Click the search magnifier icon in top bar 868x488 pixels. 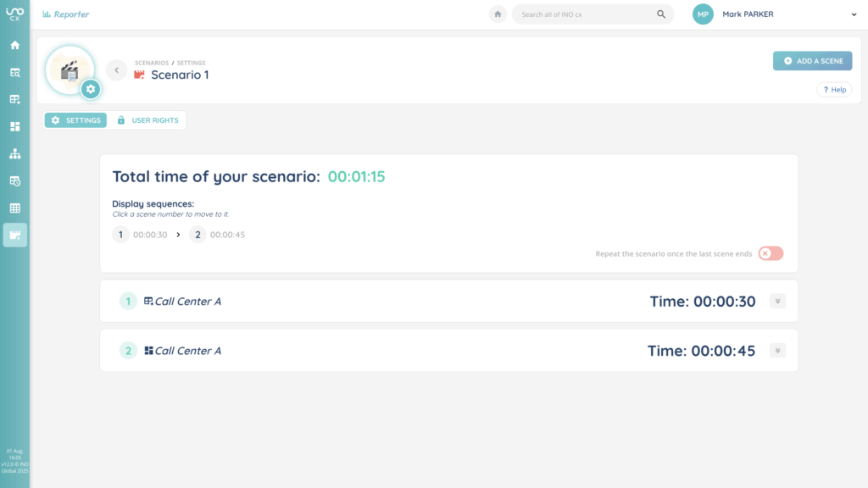tap(661, 14)
